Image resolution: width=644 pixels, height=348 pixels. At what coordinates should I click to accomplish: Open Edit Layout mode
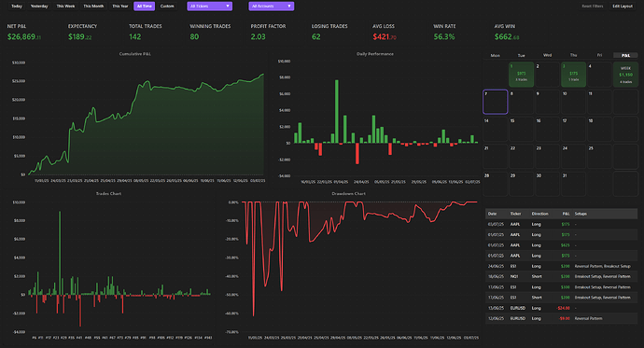click(623, 7)
